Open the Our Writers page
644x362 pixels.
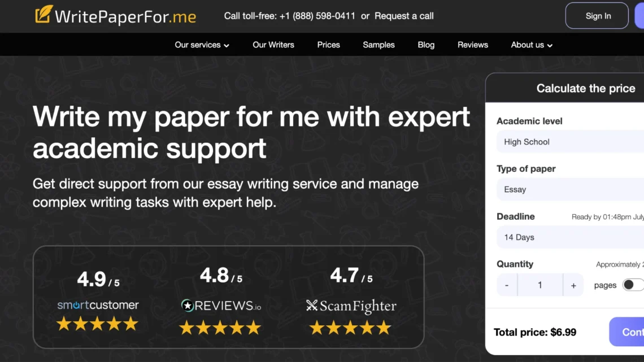[273, 45]
